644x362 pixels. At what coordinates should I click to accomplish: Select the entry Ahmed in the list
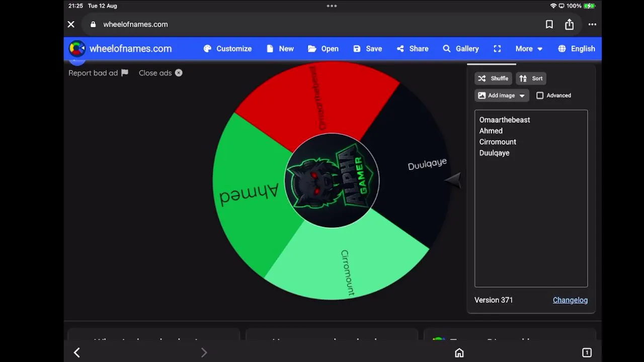tap(491, 131)
